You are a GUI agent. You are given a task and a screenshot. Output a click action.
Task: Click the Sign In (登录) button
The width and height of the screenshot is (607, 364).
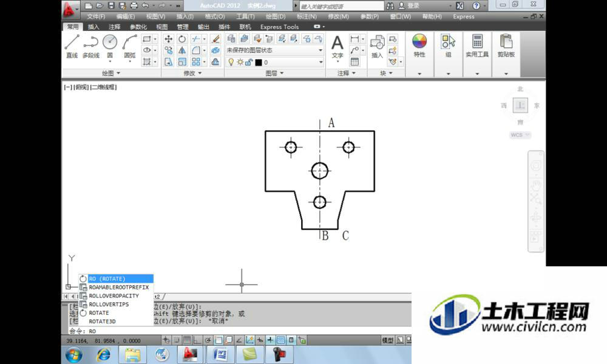(409, 6)
